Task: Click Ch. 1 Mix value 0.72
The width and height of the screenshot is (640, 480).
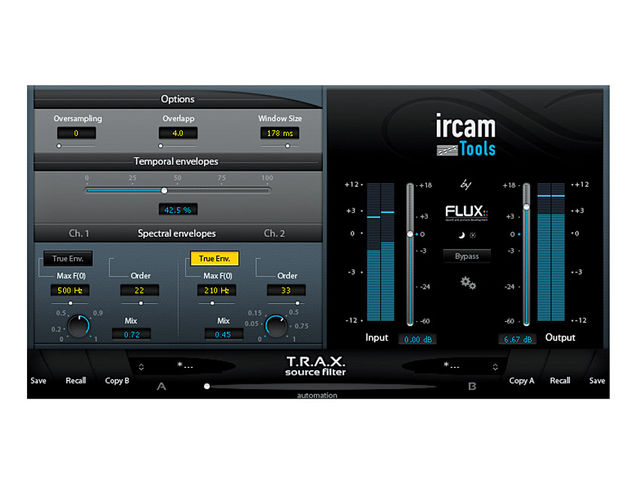Action: [x=131, y=334]
